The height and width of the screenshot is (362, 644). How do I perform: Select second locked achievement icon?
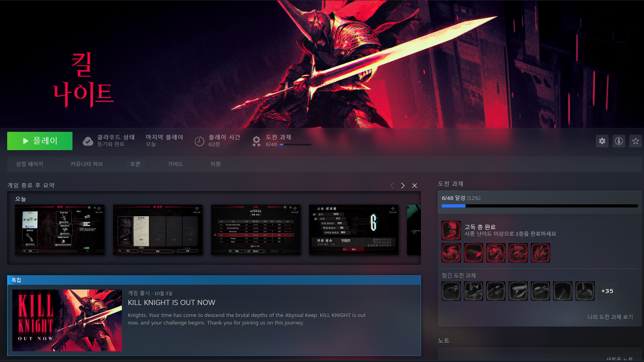(474, 291)
